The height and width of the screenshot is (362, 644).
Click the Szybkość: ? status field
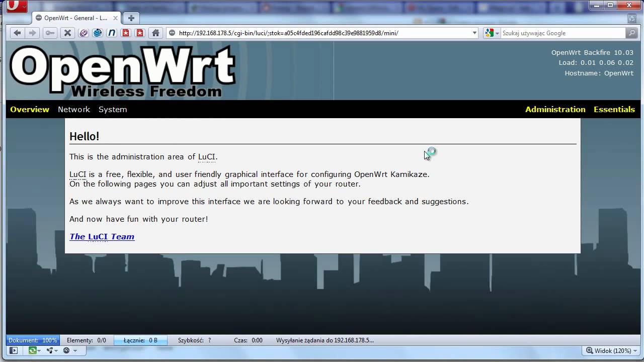[x=195, y=340]
